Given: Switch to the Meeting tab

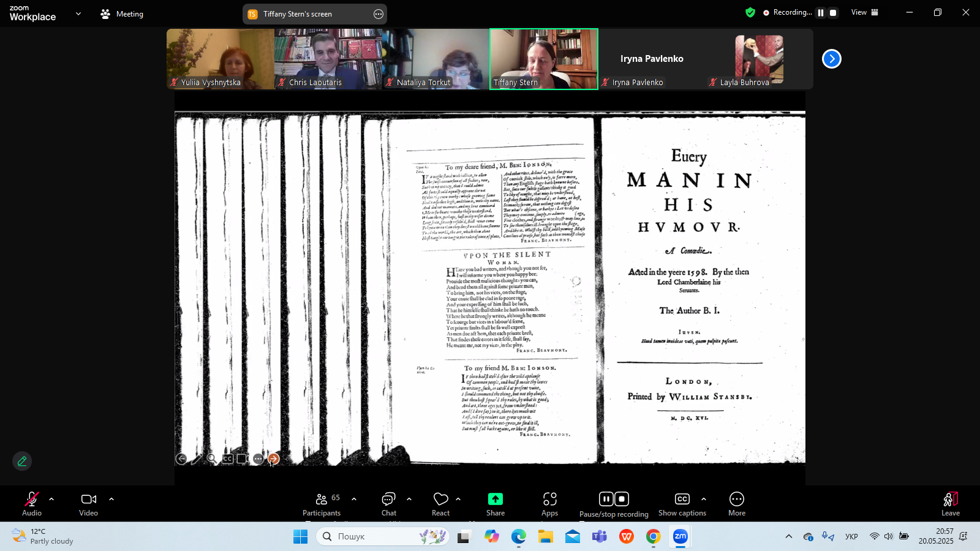Looking at the screenshot, I should 122,13.
